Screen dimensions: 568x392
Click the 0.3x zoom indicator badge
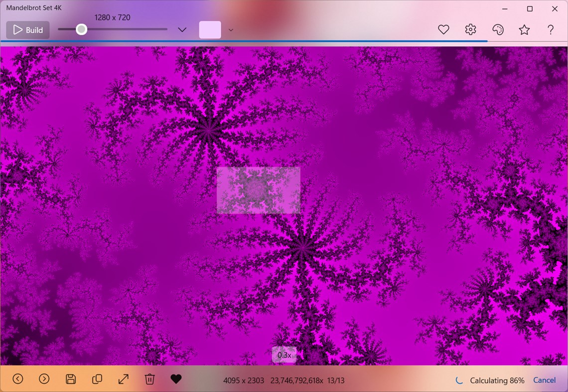pos(284,355)
